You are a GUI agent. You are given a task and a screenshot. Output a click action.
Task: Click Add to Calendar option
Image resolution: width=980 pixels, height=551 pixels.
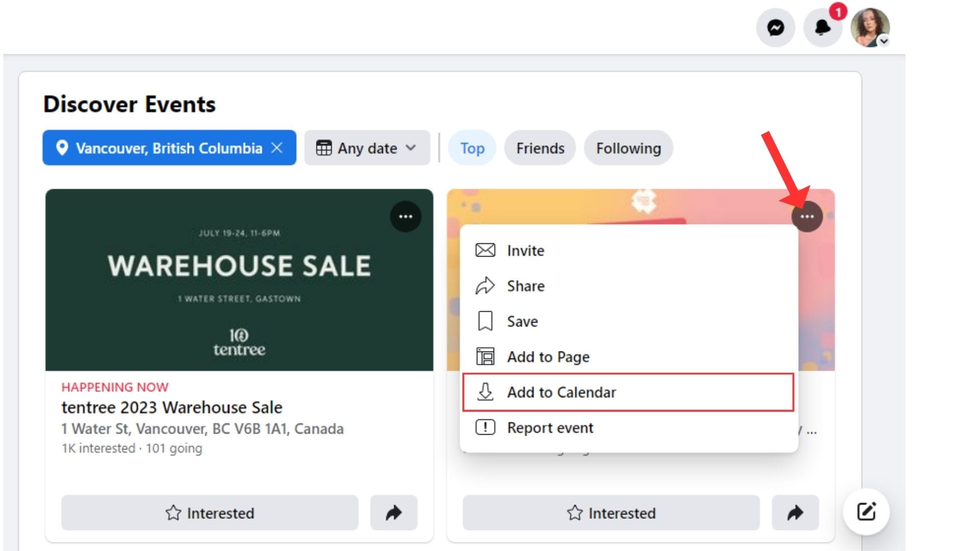pos(561,392)
